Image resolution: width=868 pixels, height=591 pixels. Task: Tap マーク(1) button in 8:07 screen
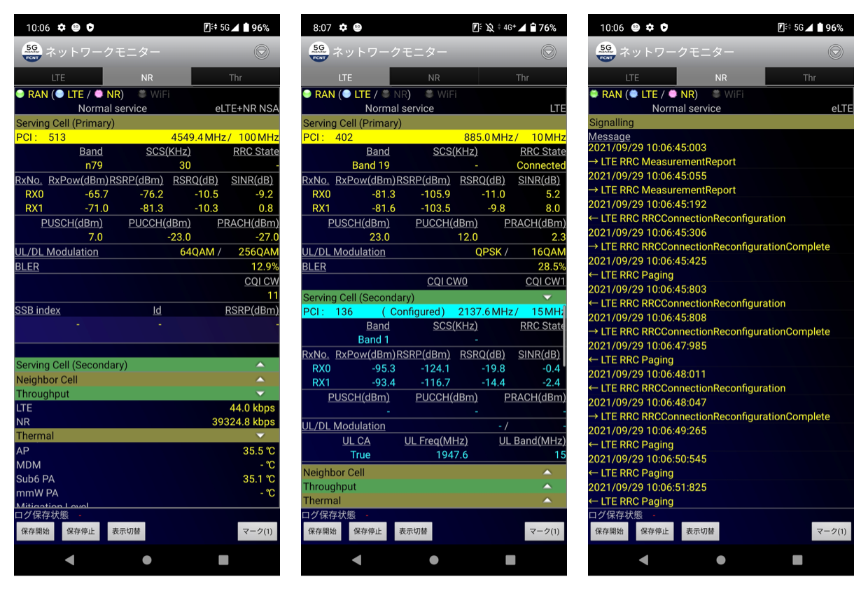[x=545, y=531]
